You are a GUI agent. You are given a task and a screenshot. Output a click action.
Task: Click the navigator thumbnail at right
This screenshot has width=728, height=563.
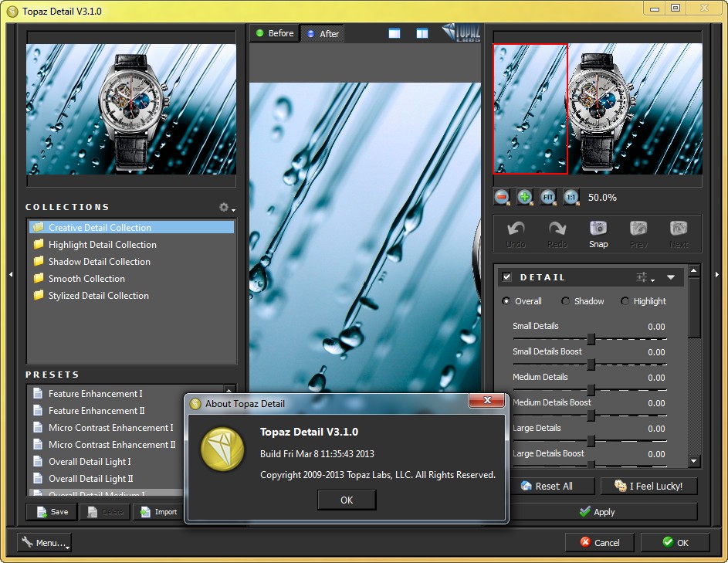(x=598, y=109)
